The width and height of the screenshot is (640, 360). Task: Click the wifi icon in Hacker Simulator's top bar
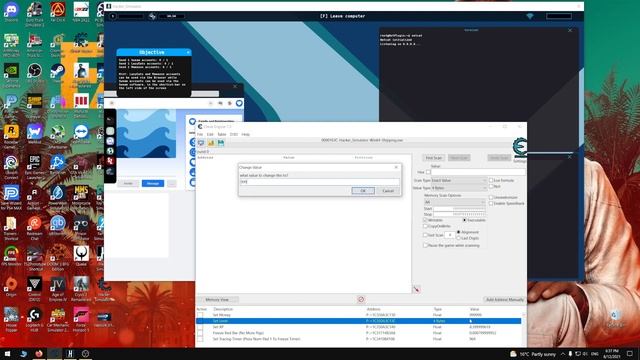(530, 16)
